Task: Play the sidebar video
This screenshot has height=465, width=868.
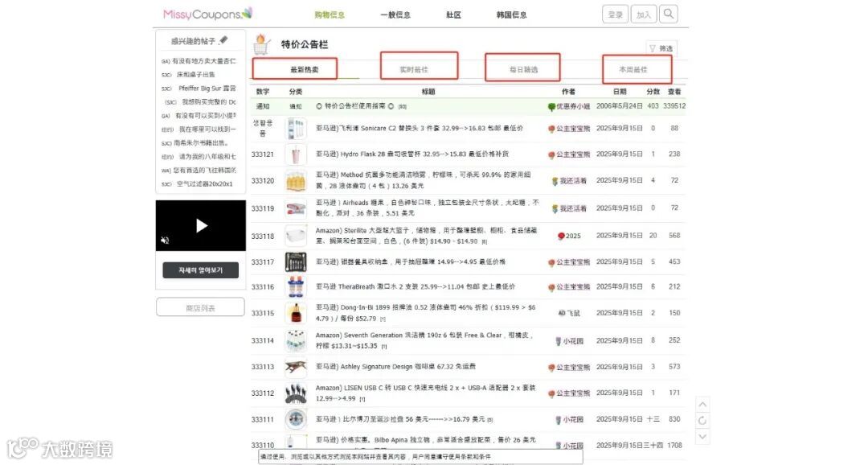Action: click(202, 225)
